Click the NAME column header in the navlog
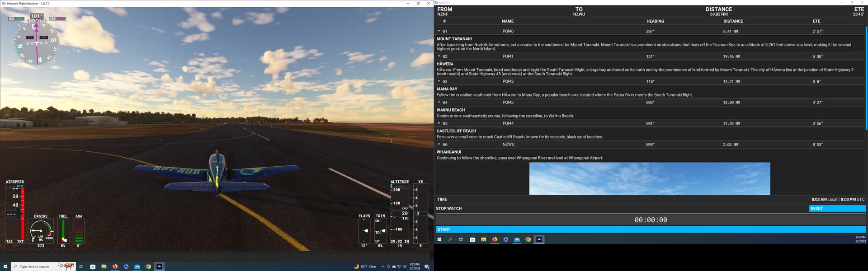Screen dimensions: 868x271 click(x=508, y=21)
